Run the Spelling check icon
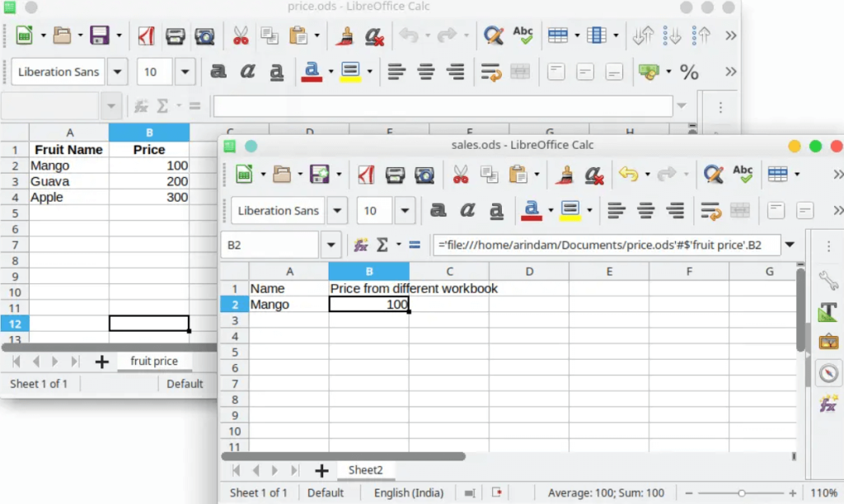The height and width of the screenshot is (504, 844). pyautogui.click(x=741, y=175)
